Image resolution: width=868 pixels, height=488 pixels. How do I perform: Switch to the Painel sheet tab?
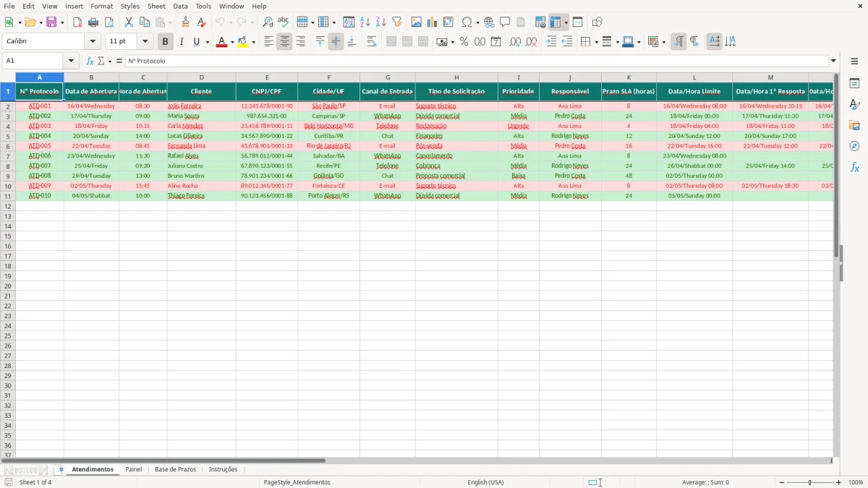point(133,470)
